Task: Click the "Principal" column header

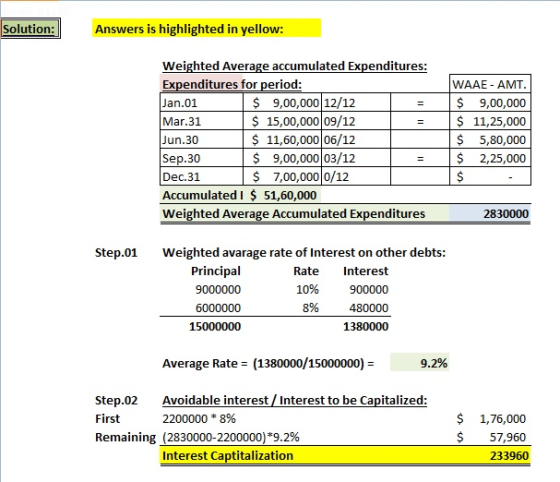Action: [216, 271]
